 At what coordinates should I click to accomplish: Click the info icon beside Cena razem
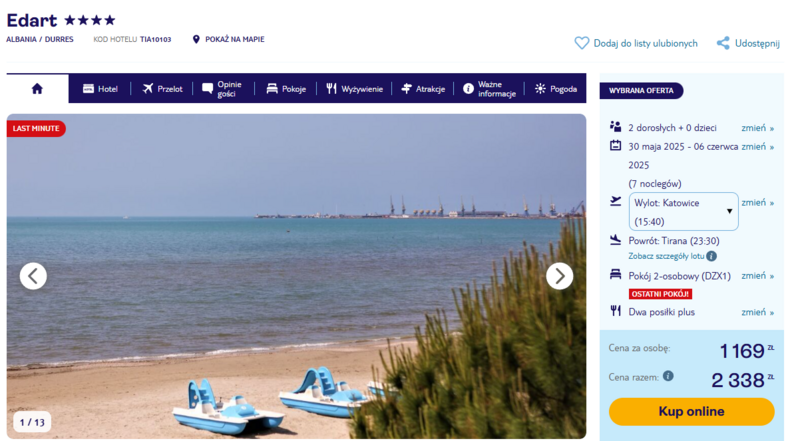(x=668, y=376)
